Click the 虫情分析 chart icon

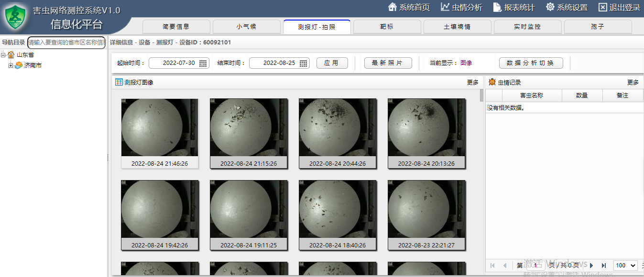point(445,7)
